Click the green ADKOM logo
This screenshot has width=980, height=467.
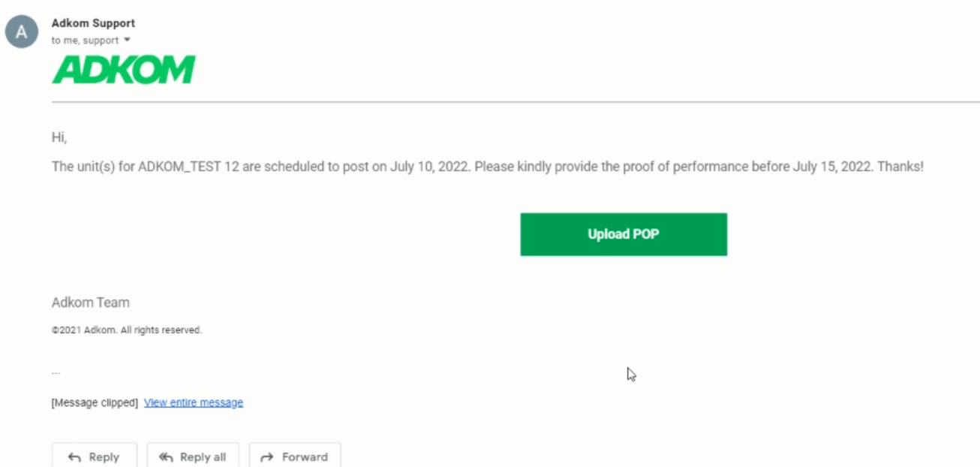123,69
